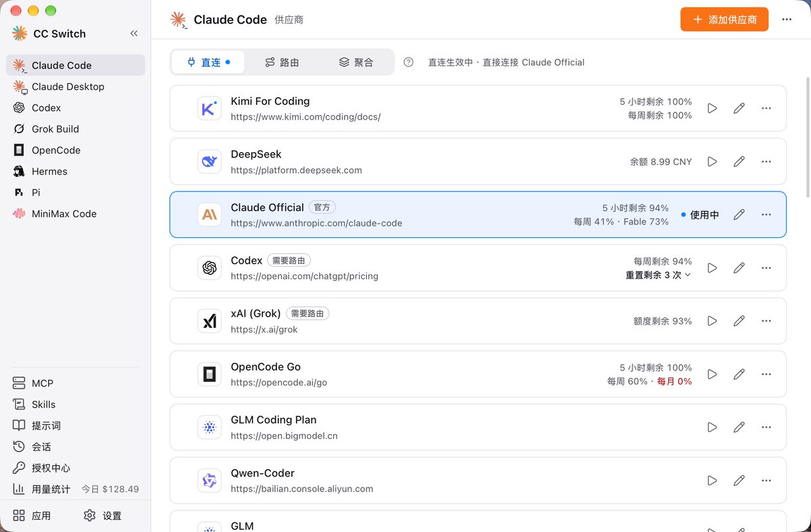Switch to the 聚合 aggregate tab
This screenshot has width=811, height=532.
pyautogui.click(x=356, y=62)
